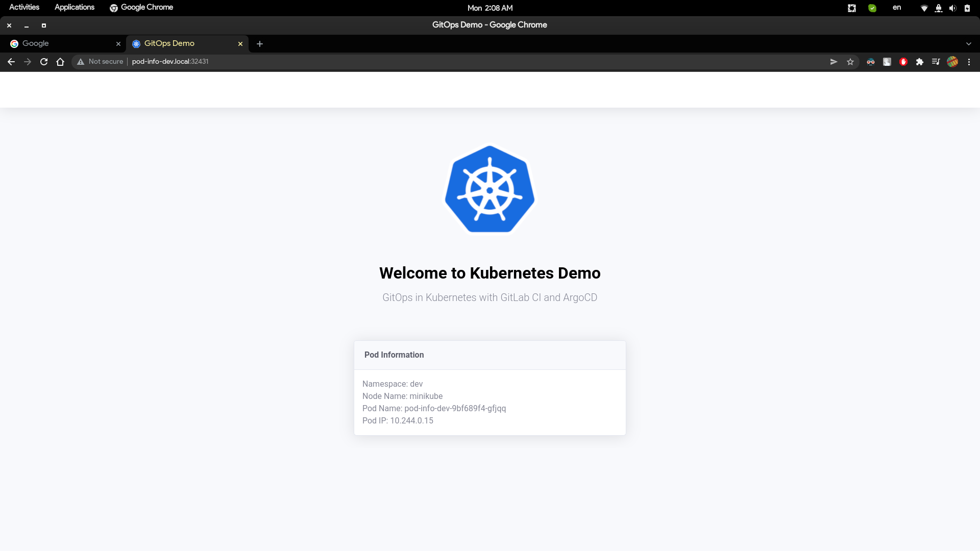The image size is (980, 551).
Task: Open the glasses-shaped extension icon
Action: point(871,62)
